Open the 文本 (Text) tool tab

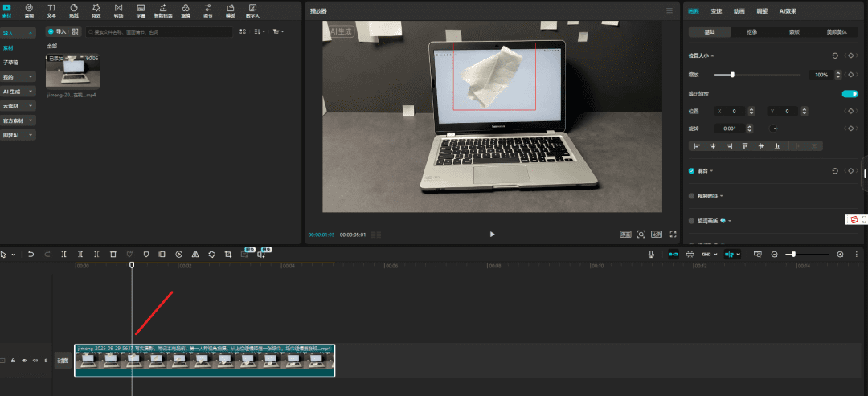coord(51,10)
